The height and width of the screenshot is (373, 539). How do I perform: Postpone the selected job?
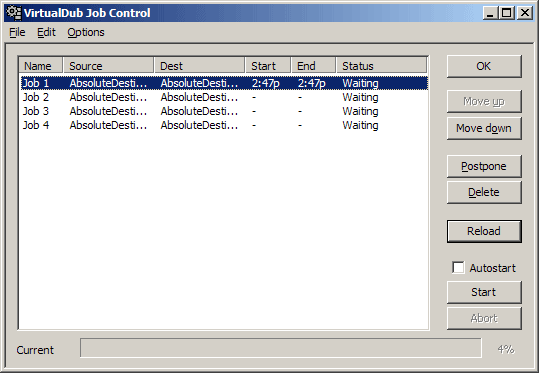pos(484,166)
